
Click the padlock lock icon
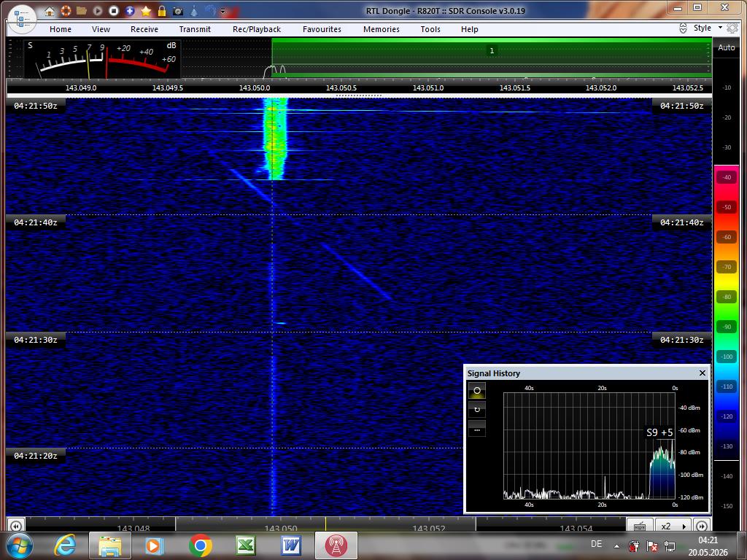click(162, 10)
